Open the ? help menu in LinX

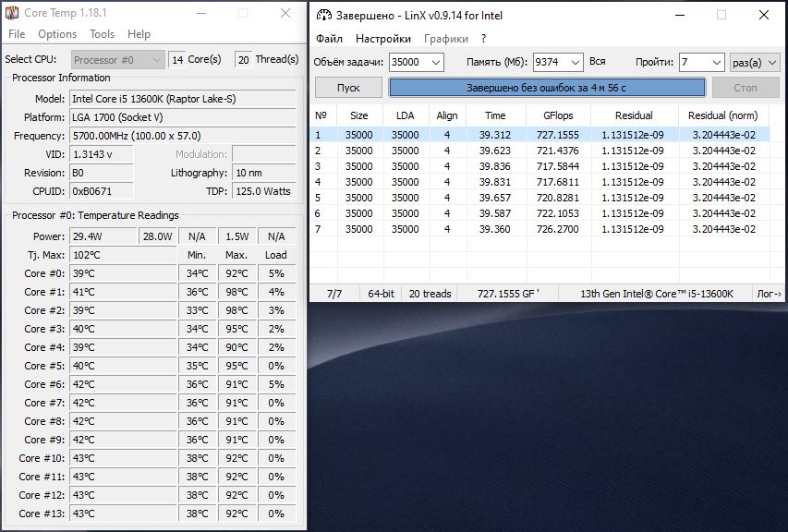click(x=483, y=39)
